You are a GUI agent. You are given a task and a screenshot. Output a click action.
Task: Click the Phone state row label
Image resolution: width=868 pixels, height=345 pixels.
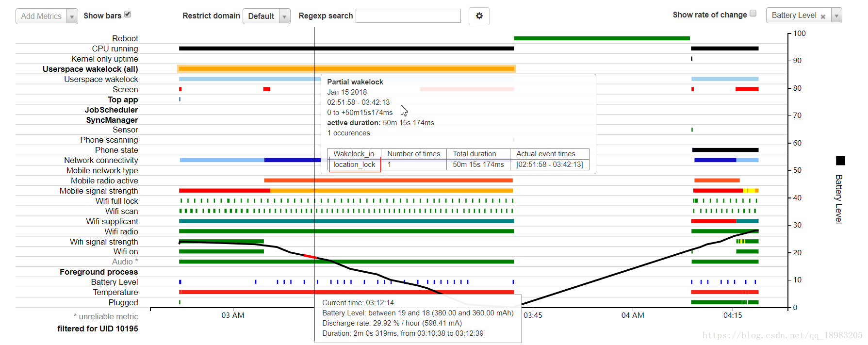116,150
